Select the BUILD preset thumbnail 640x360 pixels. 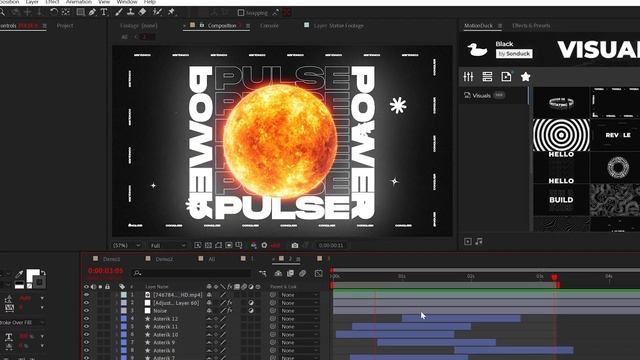[561, 200]
